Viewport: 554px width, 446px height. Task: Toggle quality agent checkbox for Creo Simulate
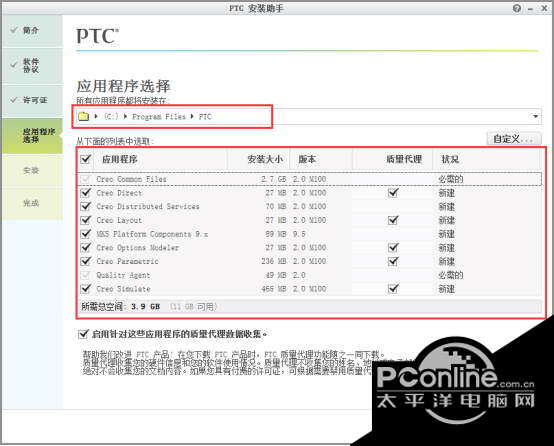(x=393, y=289)
